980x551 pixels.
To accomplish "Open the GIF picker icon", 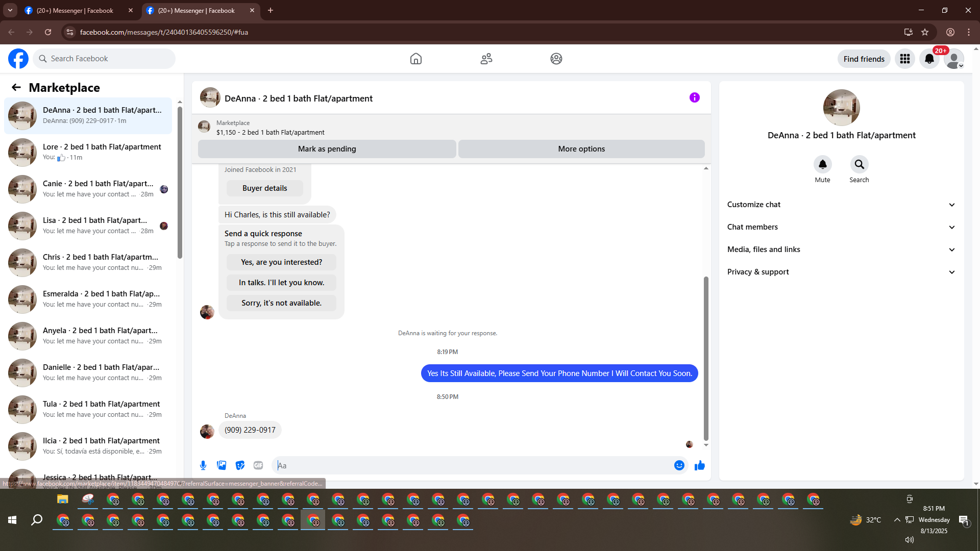I will 258,465.
